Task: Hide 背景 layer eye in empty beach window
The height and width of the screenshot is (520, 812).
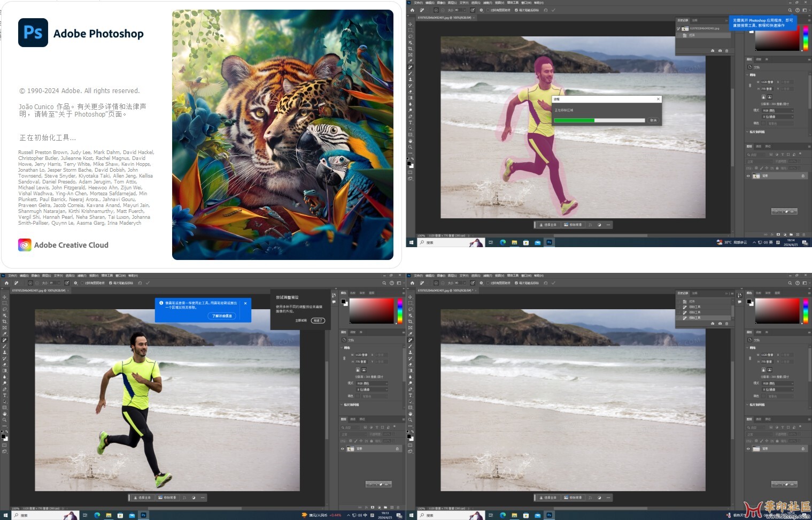Action: pyautogui.click(x=748, y=449)
